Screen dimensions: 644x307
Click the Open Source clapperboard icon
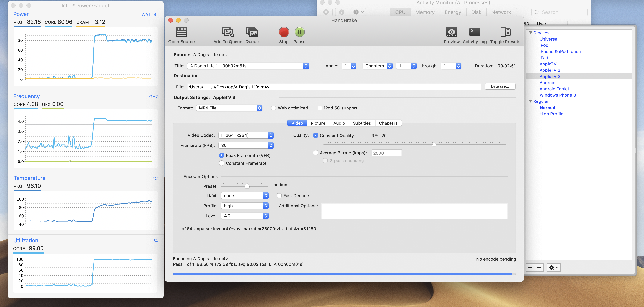(181, 32)
